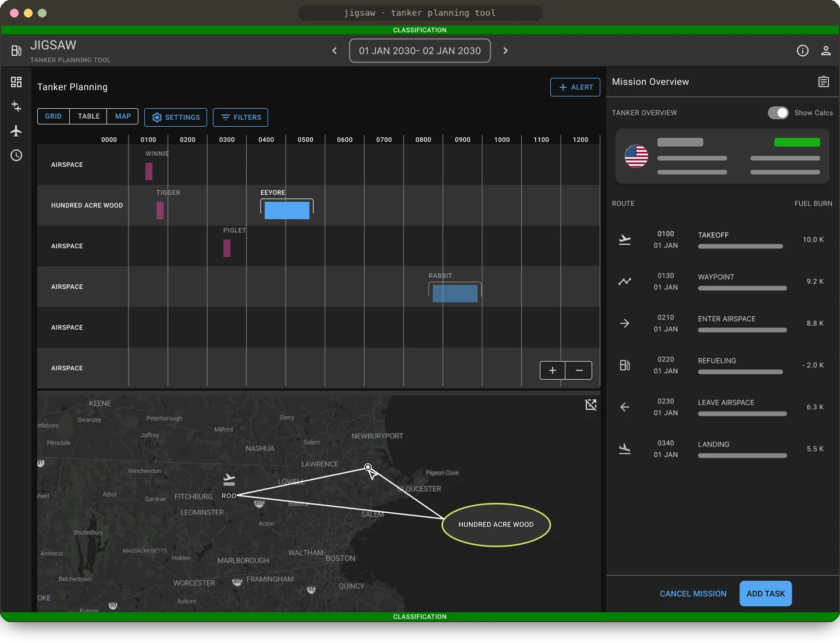Zoom in timeline with plus button
The image size is (840, 643).
(x=553, y=370)
